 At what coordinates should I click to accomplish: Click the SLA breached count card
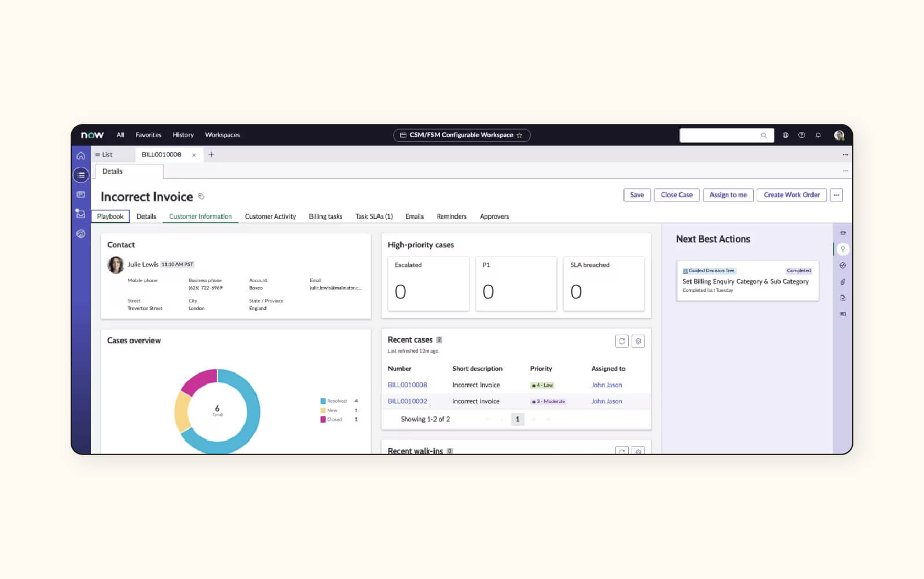tap(604, 284)
